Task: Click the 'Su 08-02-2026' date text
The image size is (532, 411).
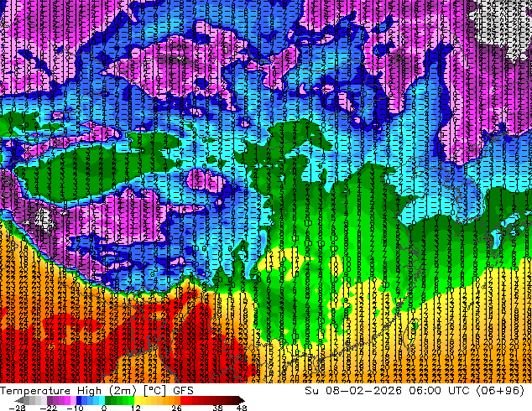Action: tap(353, 391)
